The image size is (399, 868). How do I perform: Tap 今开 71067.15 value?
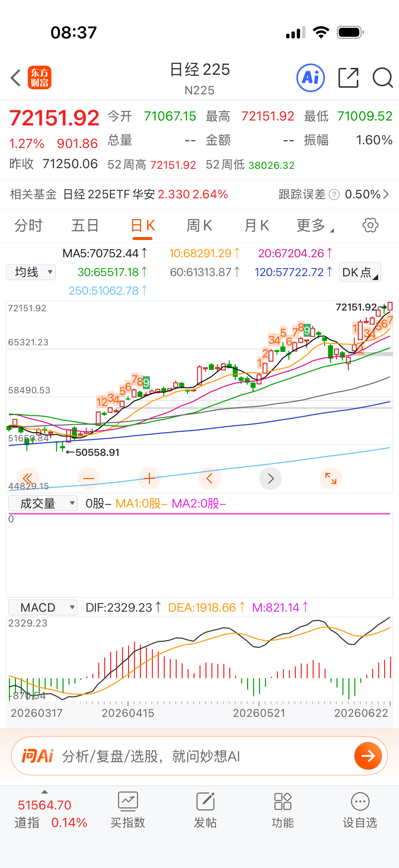click(152, 116)
